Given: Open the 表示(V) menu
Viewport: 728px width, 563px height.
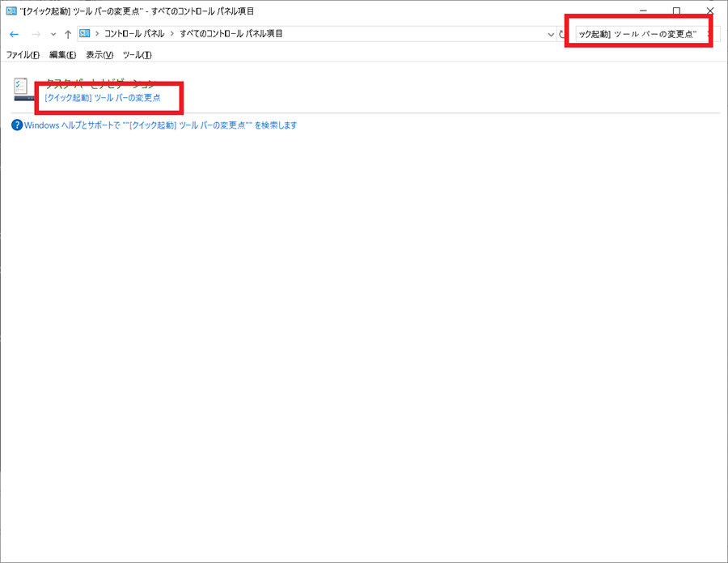Looking at the screenshot, I should pos(99,55).
